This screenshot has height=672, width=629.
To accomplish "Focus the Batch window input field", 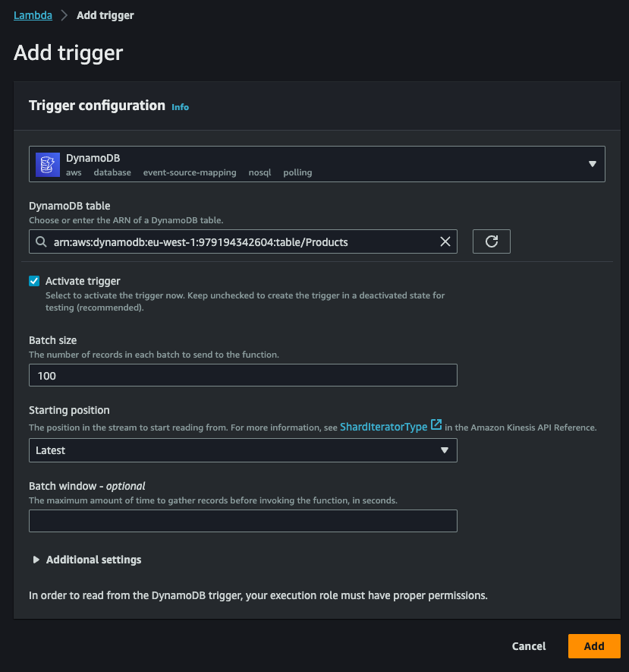I will pyautogui.click(x=243, y=521).
